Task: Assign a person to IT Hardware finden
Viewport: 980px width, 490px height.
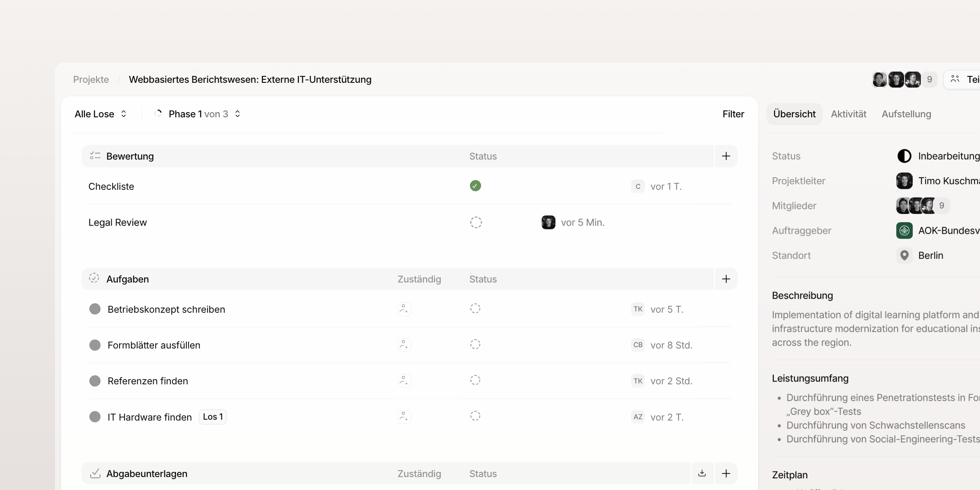Action: tap(404, 417)
